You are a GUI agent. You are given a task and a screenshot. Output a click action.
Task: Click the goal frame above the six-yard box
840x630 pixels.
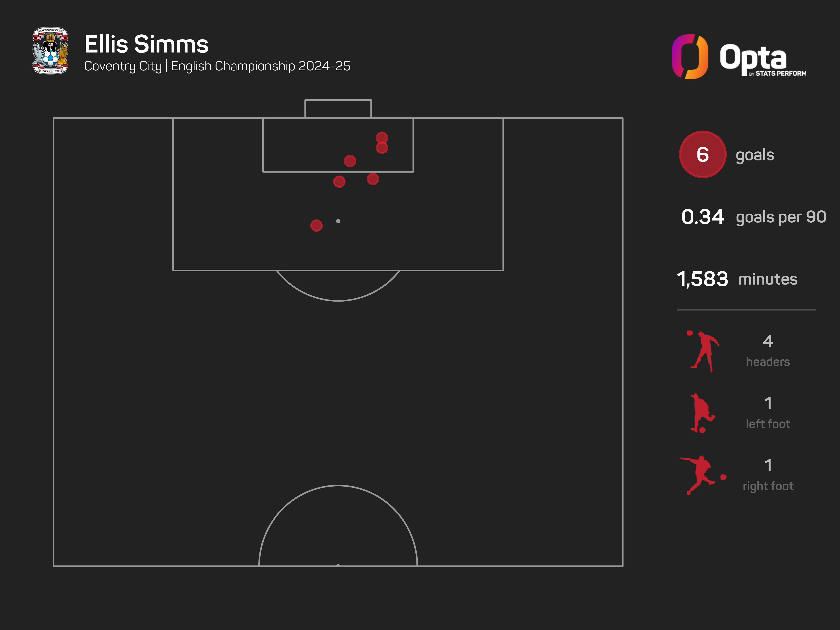pyautogui.click(x=338, y=109)
